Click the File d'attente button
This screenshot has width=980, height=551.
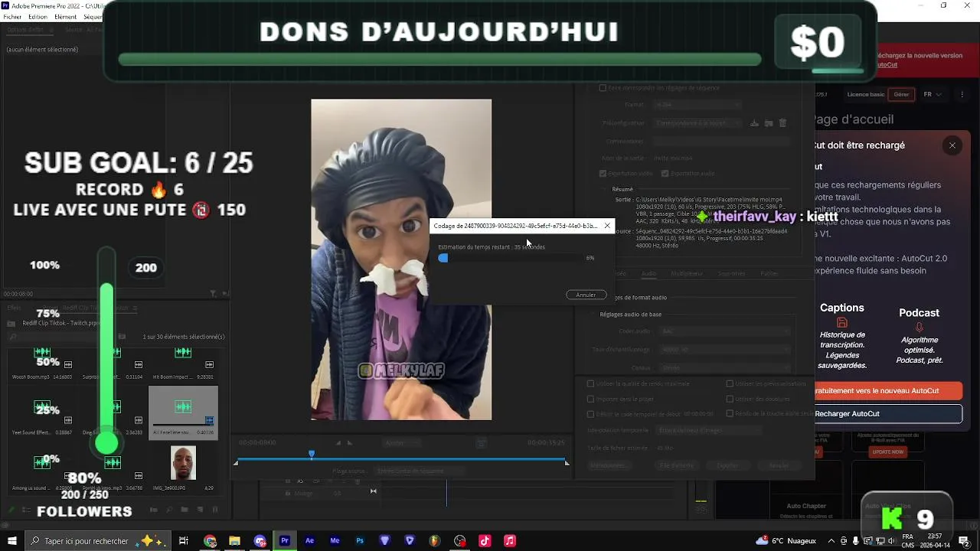(677, 465)
